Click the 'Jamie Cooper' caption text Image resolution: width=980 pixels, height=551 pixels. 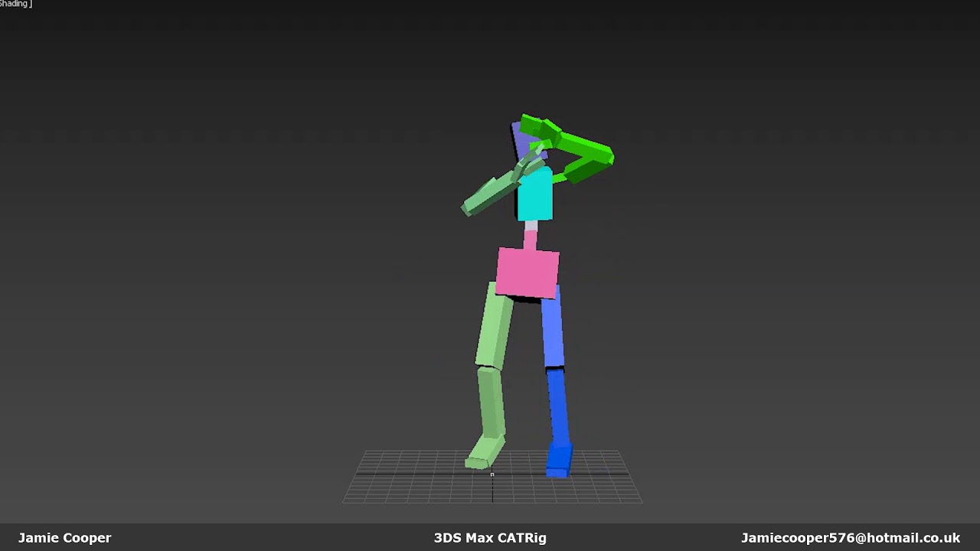[65, 538]
